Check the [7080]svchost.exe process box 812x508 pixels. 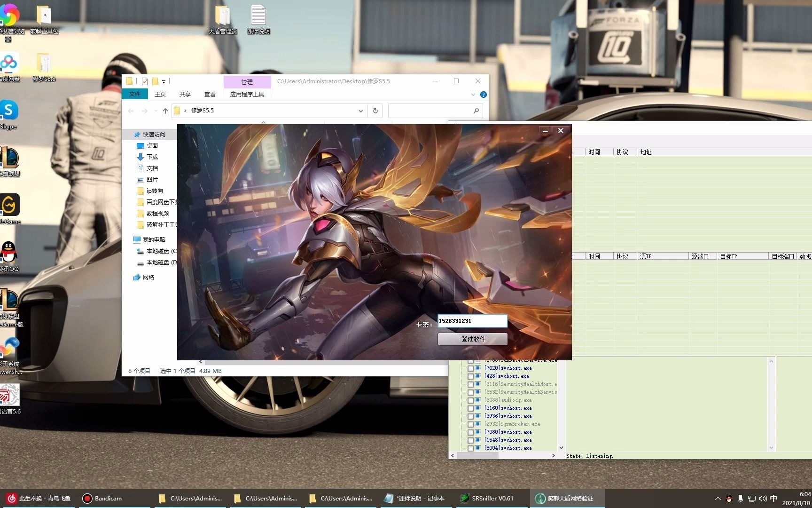[x=470, y=432]
